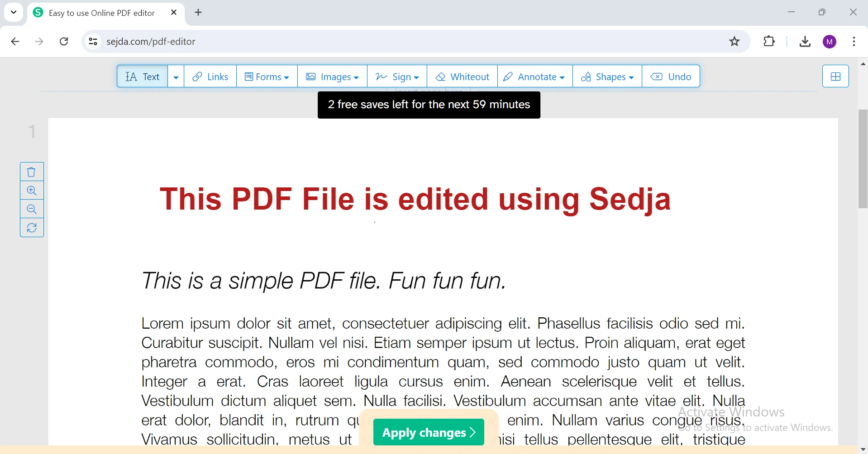Go back in browser history
This screenshot has height=454, width=868.
[15, 42]
